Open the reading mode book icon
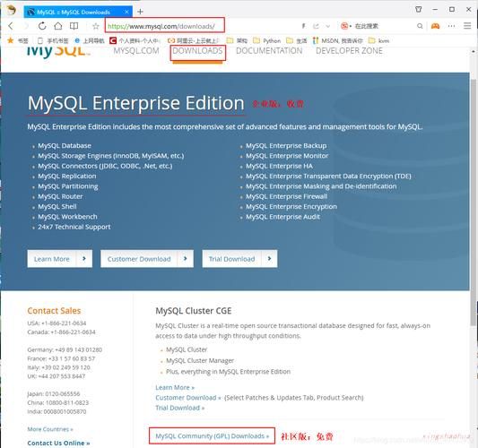Viewport: 478px width, 448px height. pyautogui.click(x=74, y=26)
